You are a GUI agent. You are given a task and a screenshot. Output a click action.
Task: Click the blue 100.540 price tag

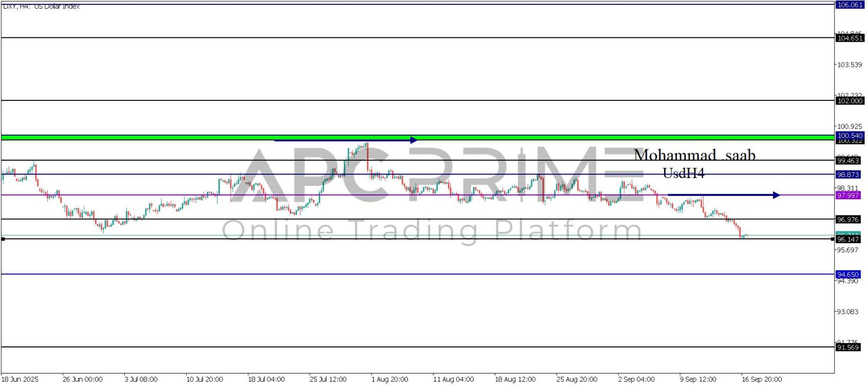point(849,136)
